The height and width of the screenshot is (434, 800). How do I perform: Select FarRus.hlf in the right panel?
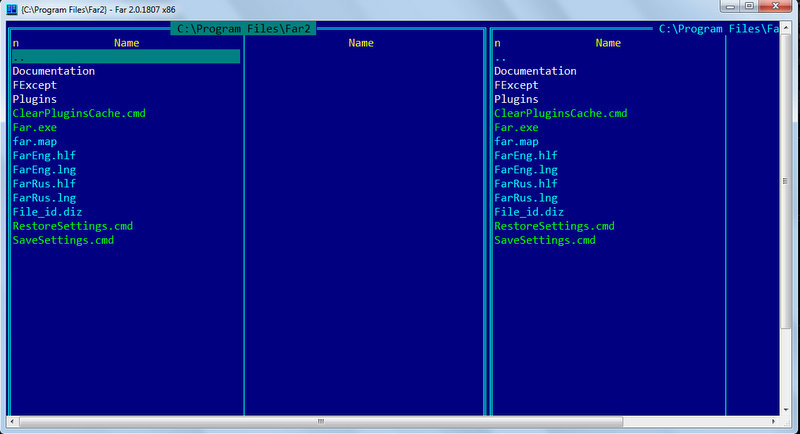point(526,184)
